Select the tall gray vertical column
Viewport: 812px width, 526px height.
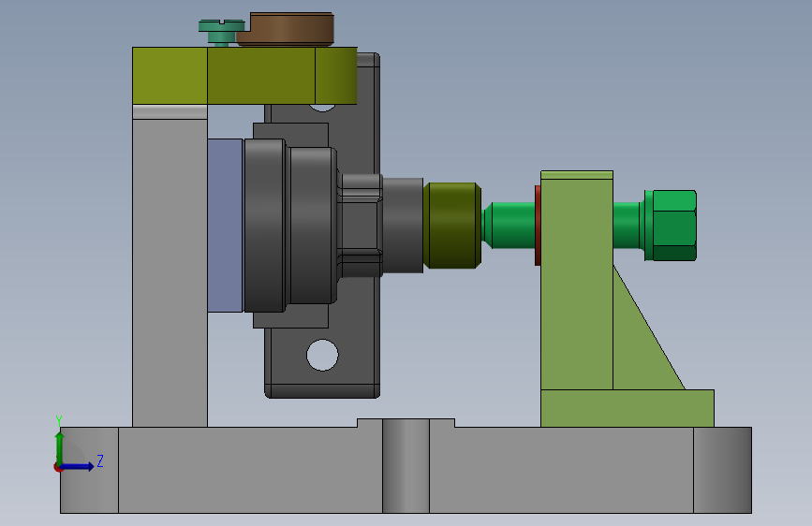(170, 266)
